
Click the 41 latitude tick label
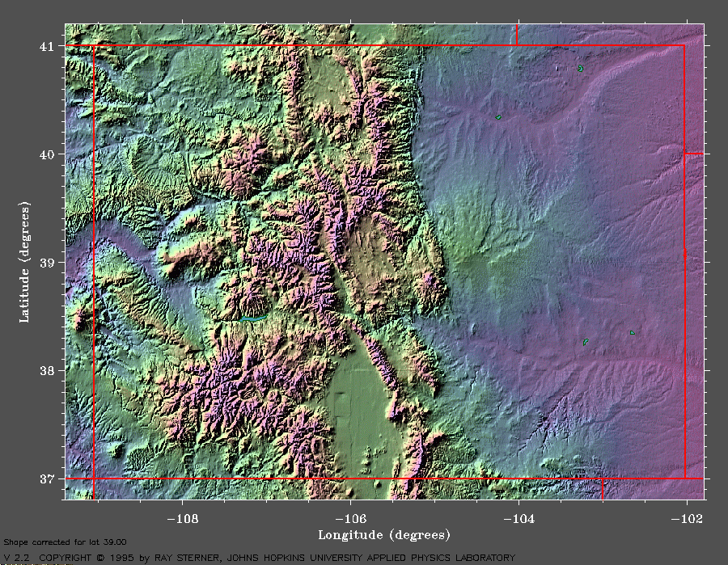49,46
